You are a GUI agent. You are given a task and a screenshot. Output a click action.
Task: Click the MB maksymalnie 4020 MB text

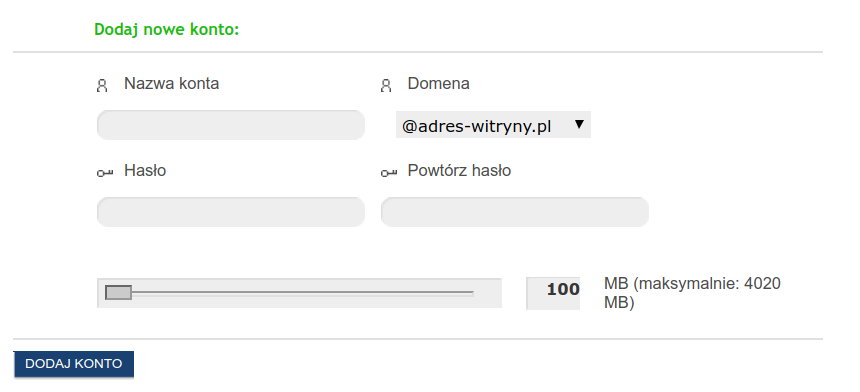pos(692,293)
